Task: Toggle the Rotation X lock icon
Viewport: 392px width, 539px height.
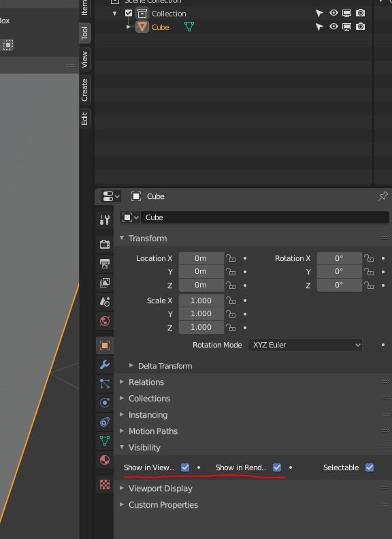Action: coord(369,258)
